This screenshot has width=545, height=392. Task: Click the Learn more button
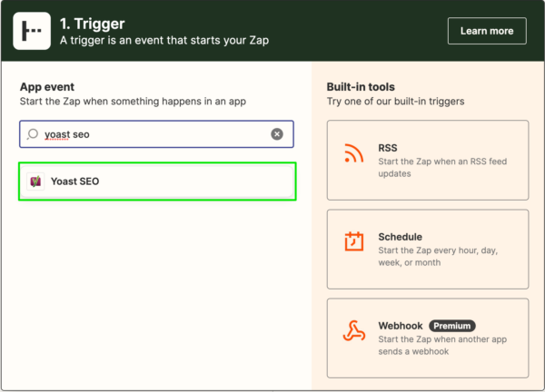click(x=487, y=31)
